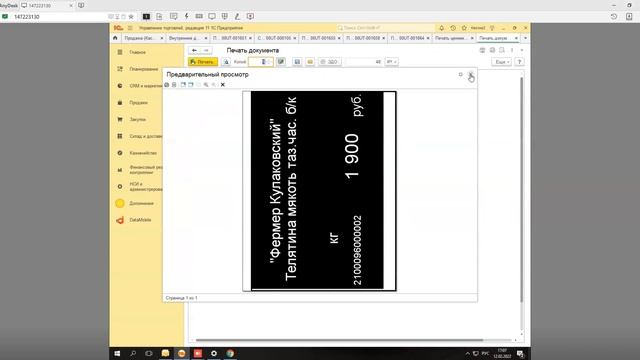Go forward with the right arrow button
Viewport: 640px width, 360px height.
click(x=206, y=50)
